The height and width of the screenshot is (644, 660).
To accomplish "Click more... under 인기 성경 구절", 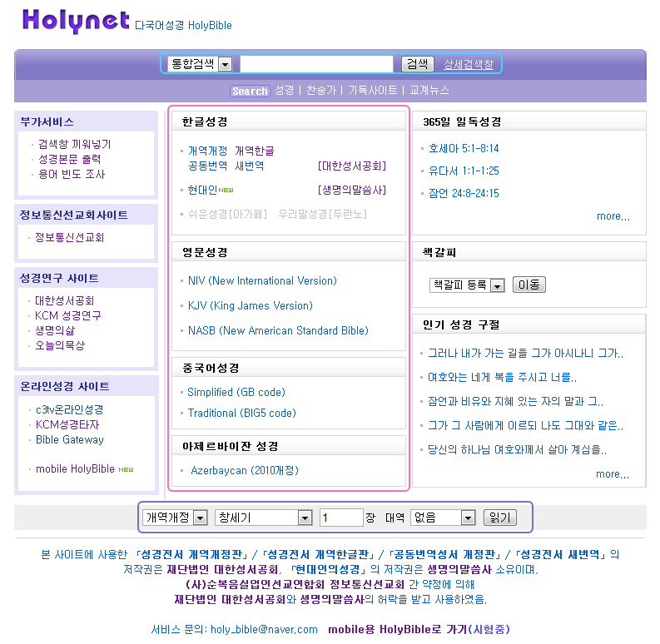I will [613, 474].
